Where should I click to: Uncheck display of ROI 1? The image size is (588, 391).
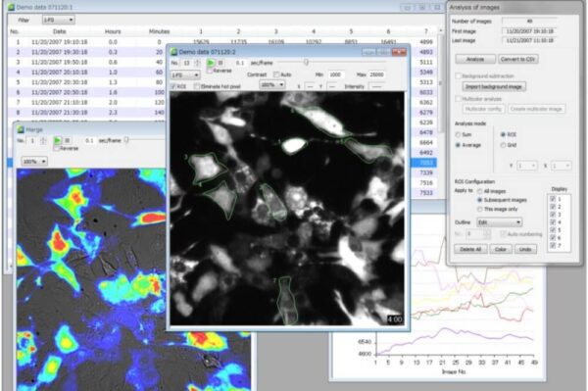click(x=553, y=199)
